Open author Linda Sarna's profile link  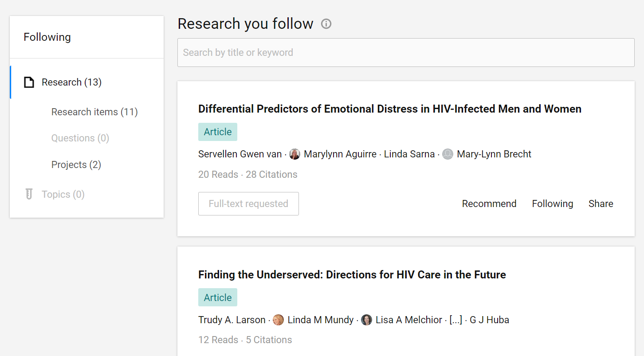pyautogui.click(x=409, y=154)
